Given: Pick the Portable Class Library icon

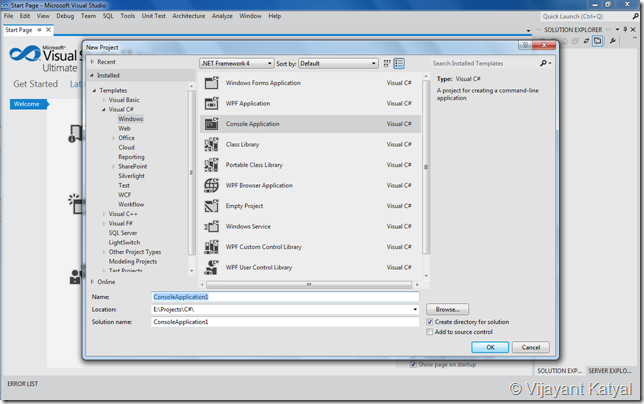Looking at the screenshot, I should (x=212, y=165).
